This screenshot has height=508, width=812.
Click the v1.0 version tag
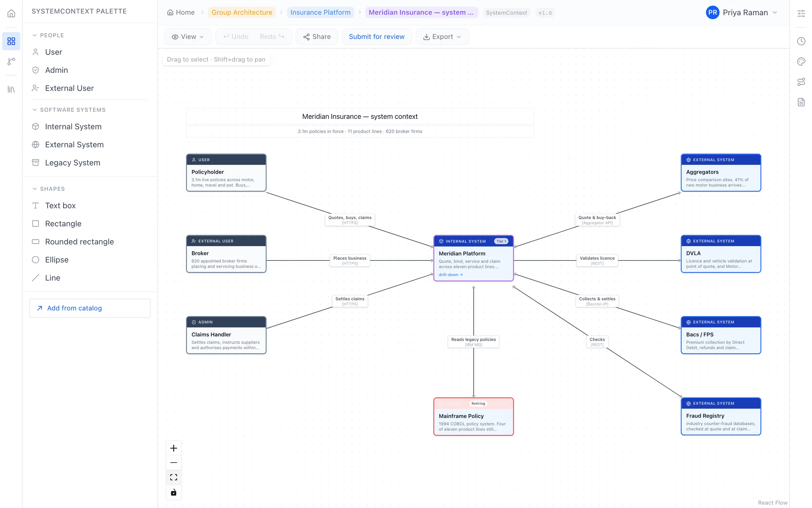[545, 13]
